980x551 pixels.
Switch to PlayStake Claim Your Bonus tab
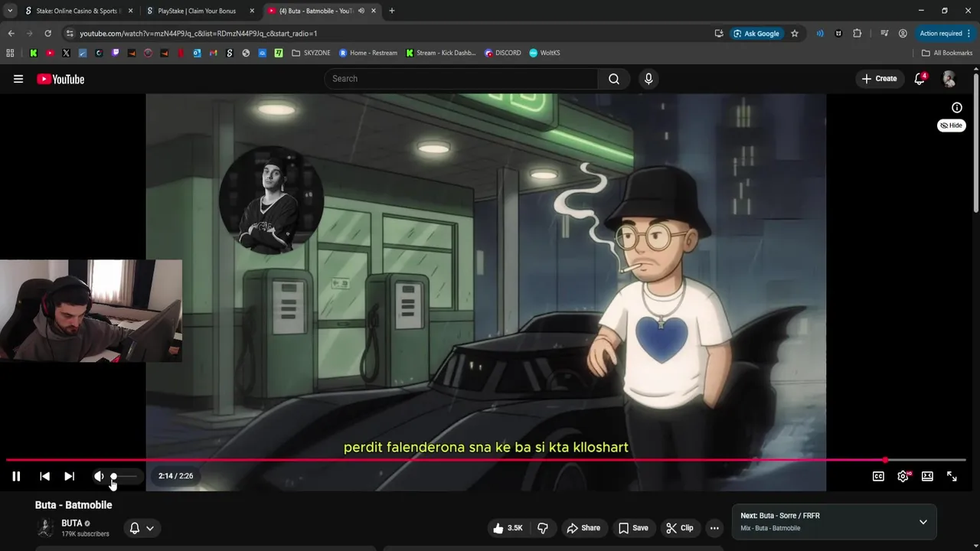coord(202,11)
